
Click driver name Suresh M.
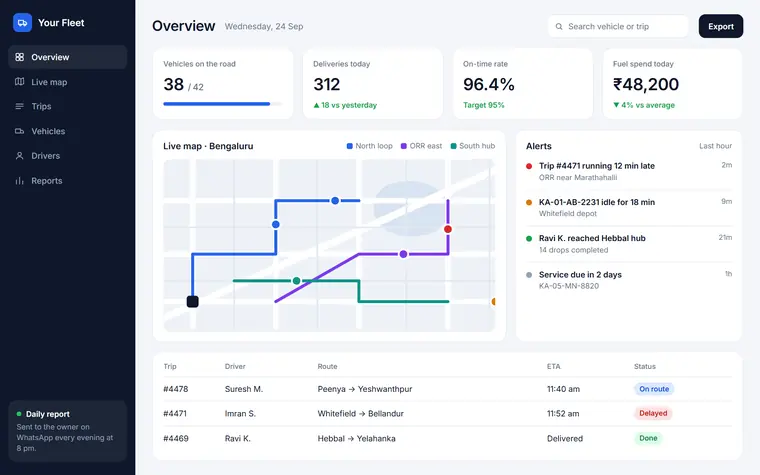pos(244,389)
